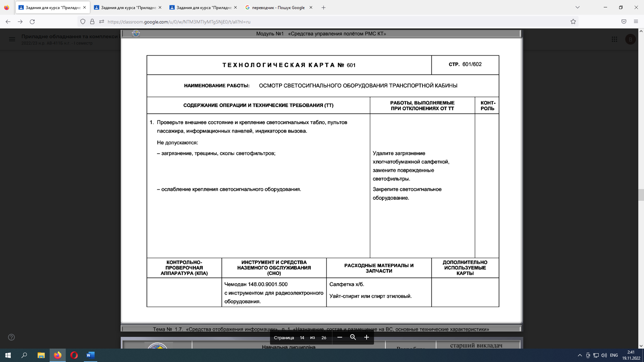644x362 pixels.
Task: Click the help question mark icon
Action: pyautogui.click(x=11, y=337)
